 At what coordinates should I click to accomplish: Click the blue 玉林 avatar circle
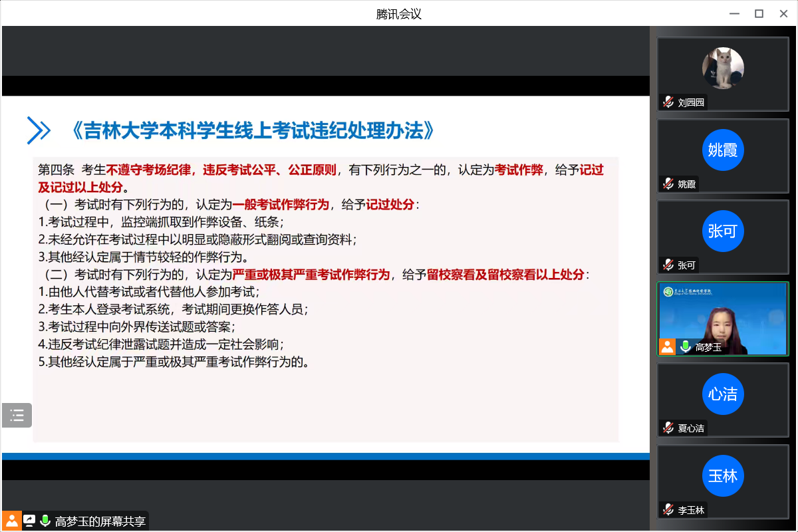(723, 476)
